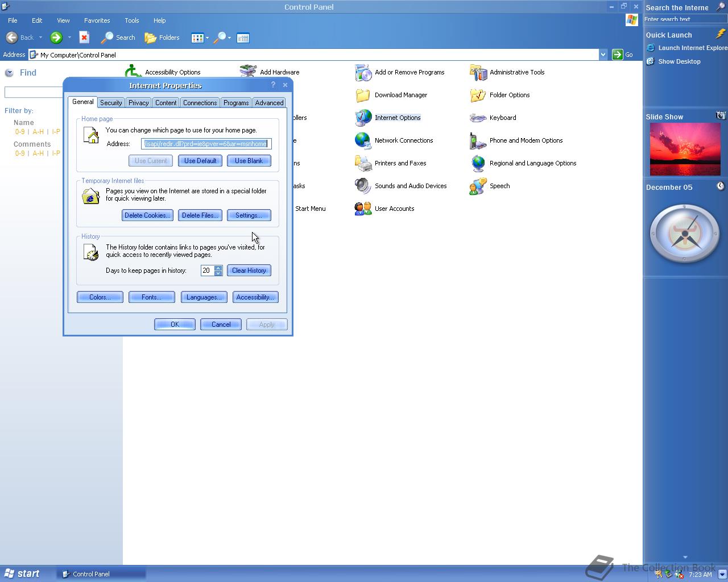
Task: Click the Clear History button
Action: pos(249,271)
